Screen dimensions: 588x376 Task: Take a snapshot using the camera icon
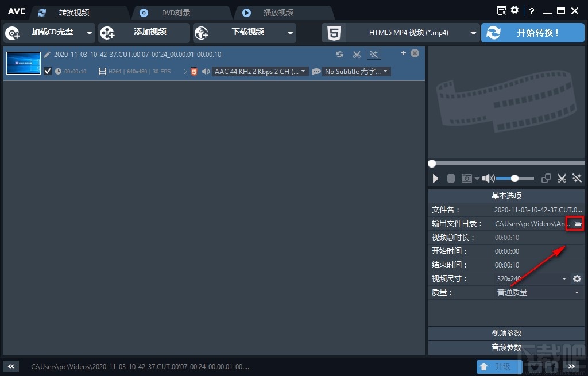[x=466, y=179]
